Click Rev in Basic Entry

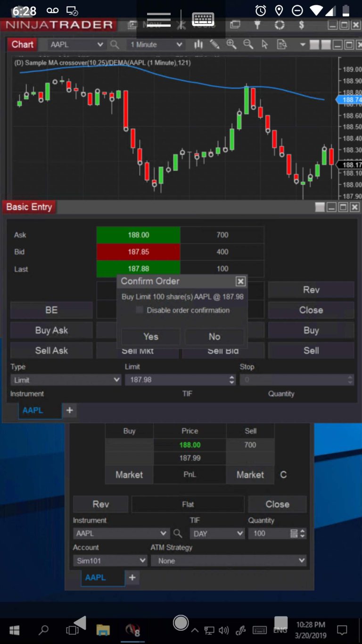pyautogui.click(x=311, y=290)
